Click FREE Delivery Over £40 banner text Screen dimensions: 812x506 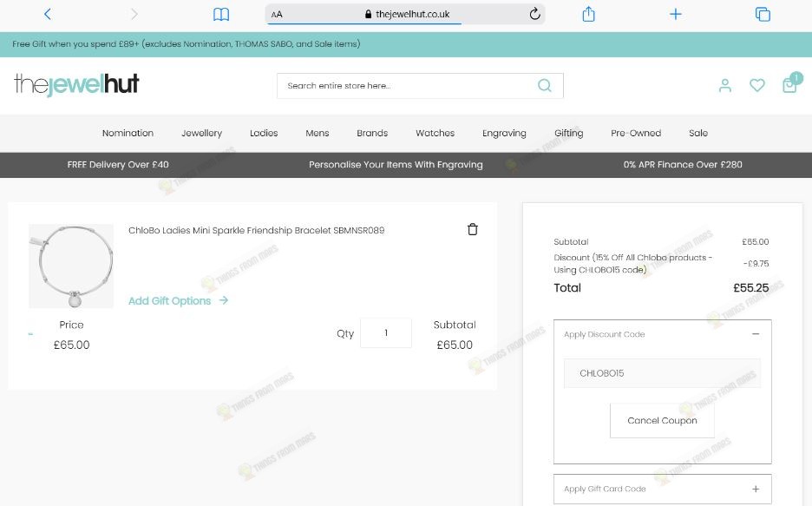click(x=118, y=165)
